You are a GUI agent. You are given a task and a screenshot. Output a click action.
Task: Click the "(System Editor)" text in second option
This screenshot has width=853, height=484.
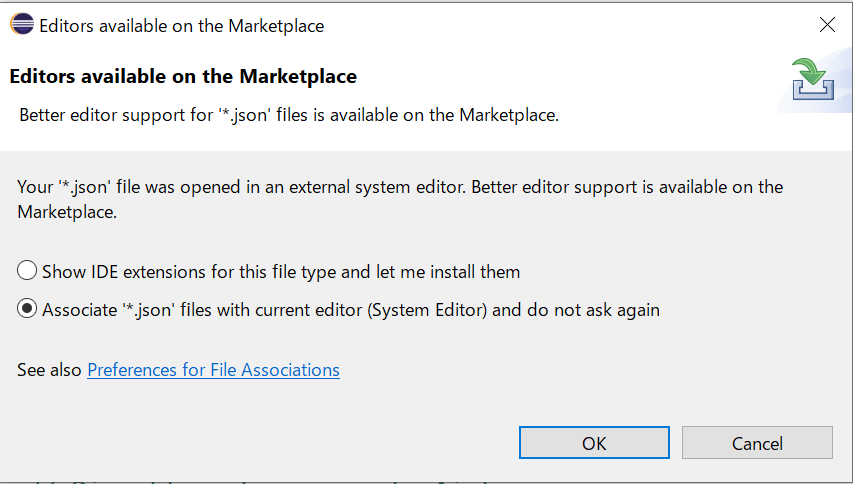coord(427,310)
